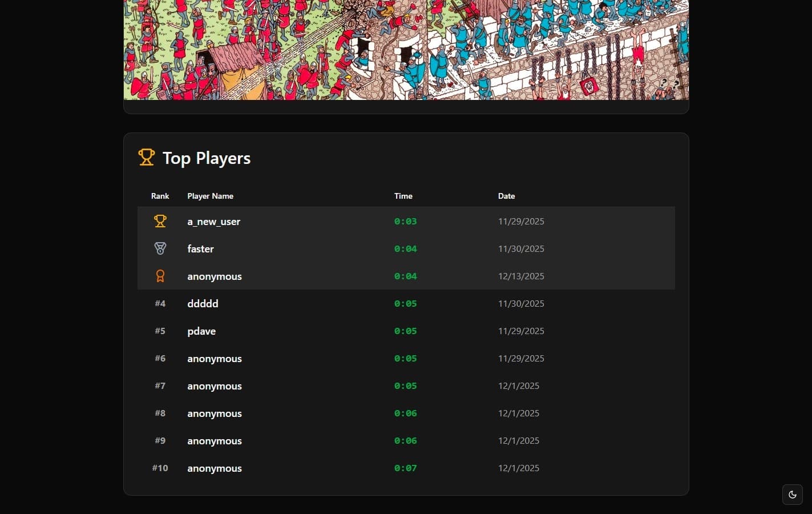Click the moon icon in the bottom corner
812x514 pixels.
point(792,495)
